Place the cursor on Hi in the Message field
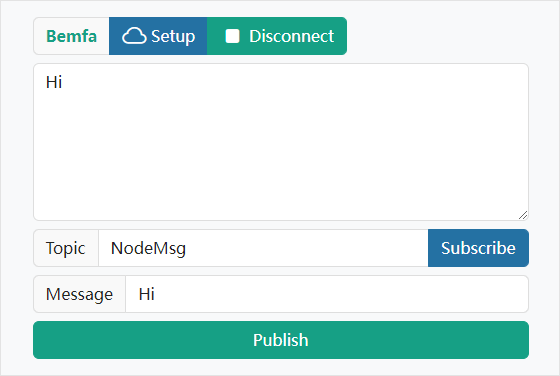The image size is (560, 376). coord(146,294)
